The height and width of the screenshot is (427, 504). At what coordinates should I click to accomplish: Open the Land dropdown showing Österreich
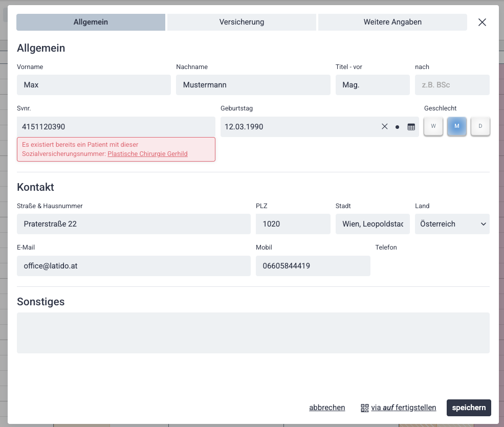click(452, 224)
